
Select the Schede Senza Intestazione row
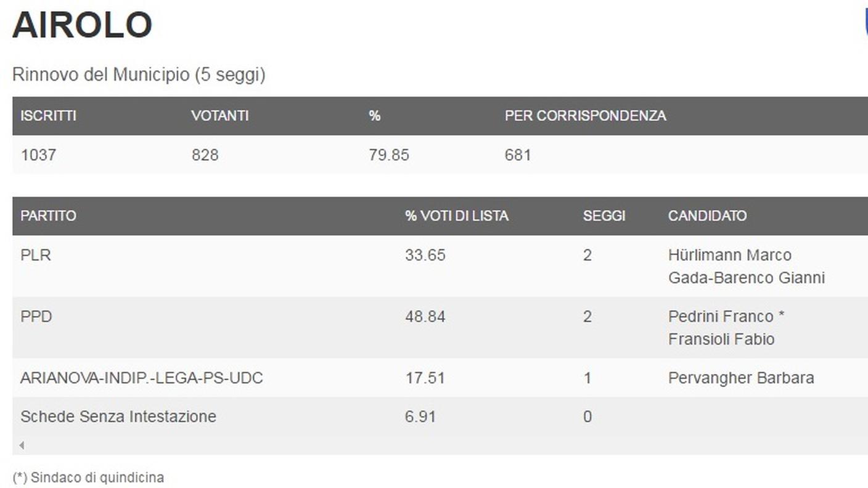coord(440,417)
